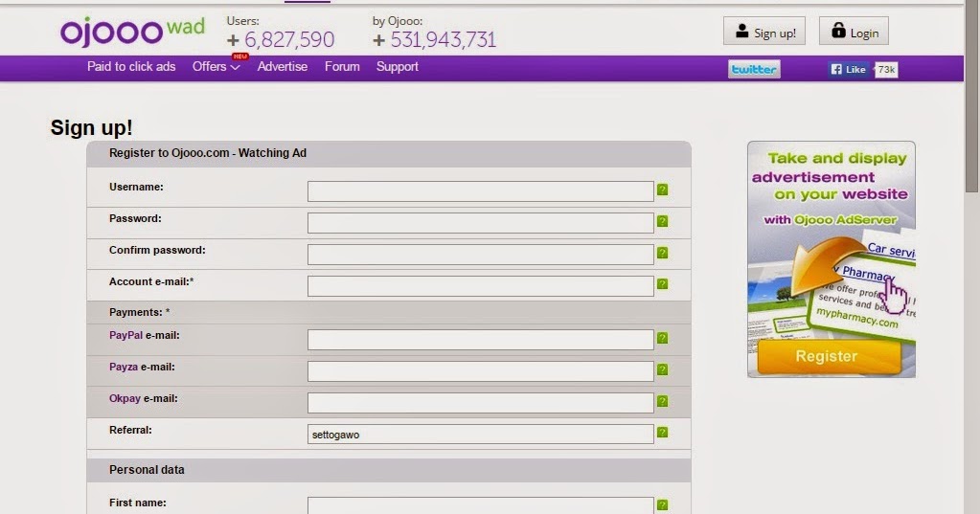Focus the Password input field
The width and height of the screenshot is (980, 514).
coord(481,223)
